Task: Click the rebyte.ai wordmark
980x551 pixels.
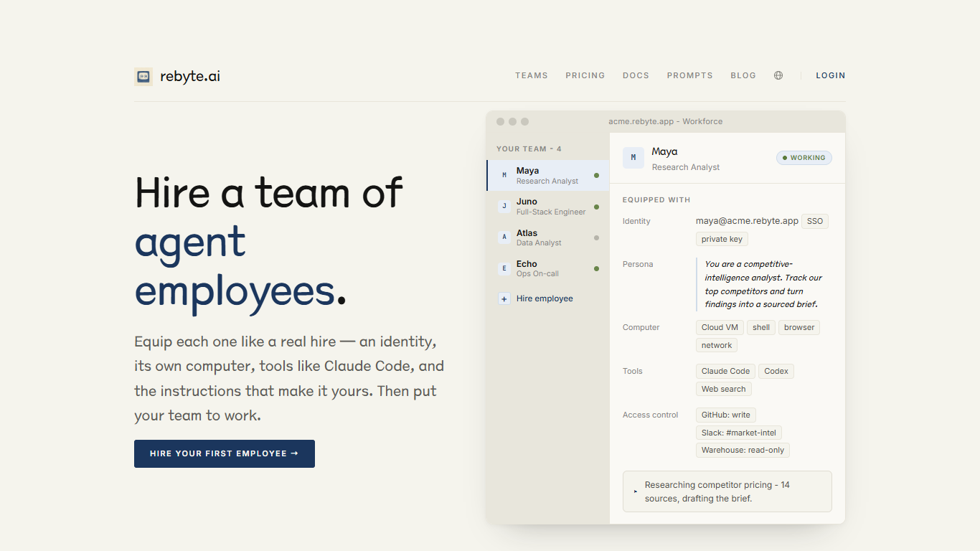Action: pyautogui.click(x=190, y=77)
